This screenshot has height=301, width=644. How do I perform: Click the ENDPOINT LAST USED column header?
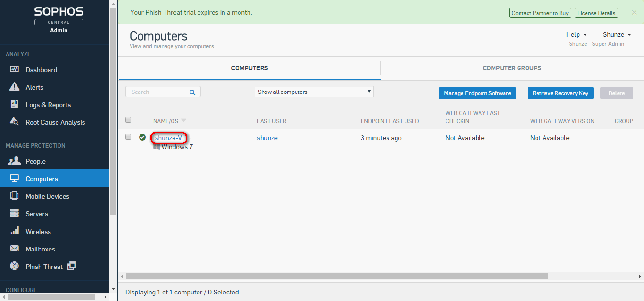pyautogui.click(x=389, y=121)
